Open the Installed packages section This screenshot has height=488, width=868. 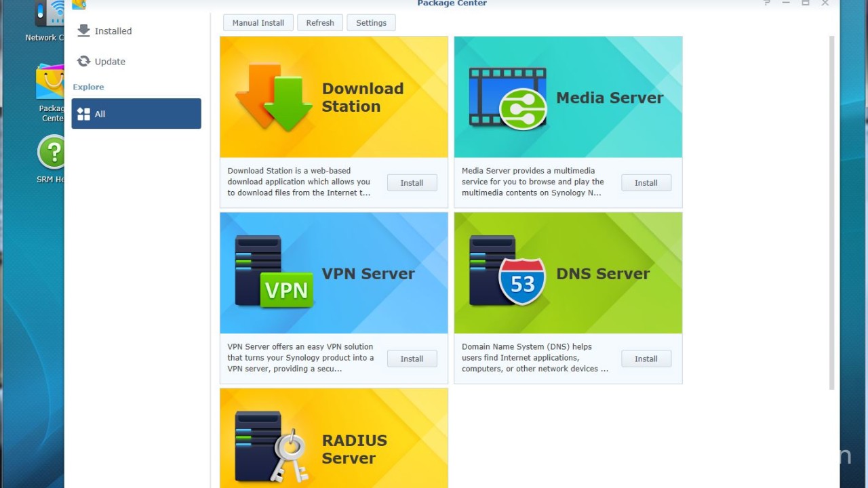pyautogui.click(x=136, y=30)
